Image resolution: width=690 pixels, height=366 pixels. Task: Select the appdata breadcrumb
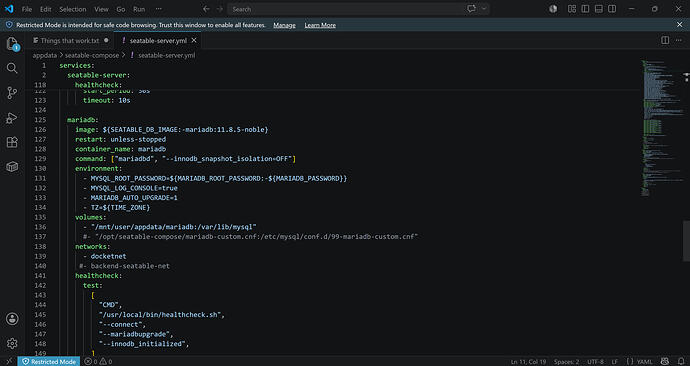point(44,55)
